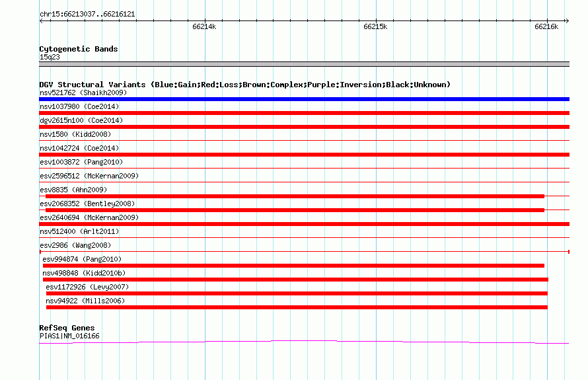Open variant esv2068352 (Bentley2008) label

(x=87, y=204)
